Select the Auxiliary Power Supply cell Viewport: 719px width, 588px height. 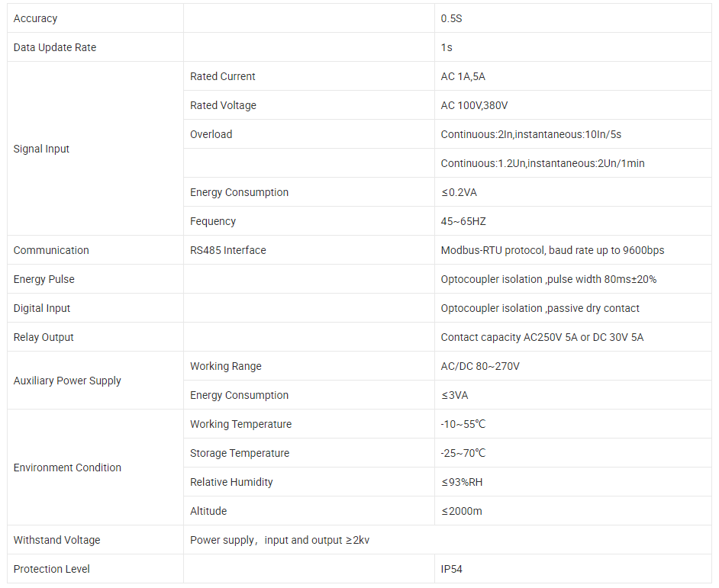pos(95,381)
